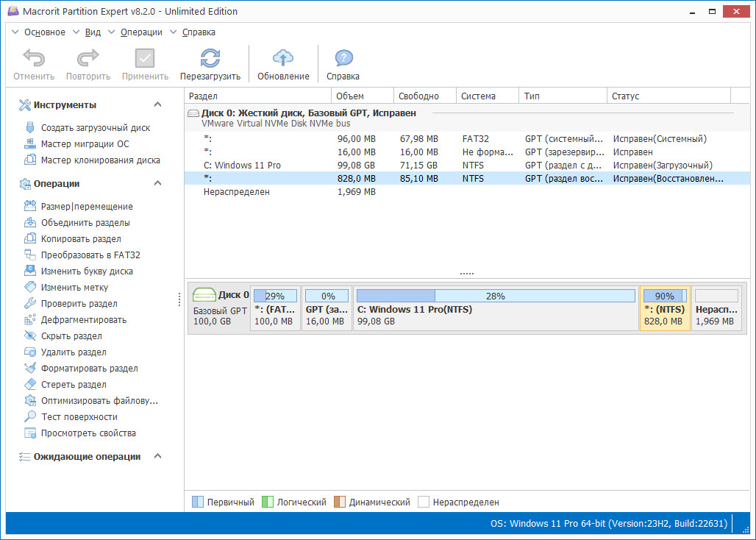The height and width of the screenshot is (540, 756).
Task: Collapse the Ожидающие операции section
Action: (x=157, y=456)
